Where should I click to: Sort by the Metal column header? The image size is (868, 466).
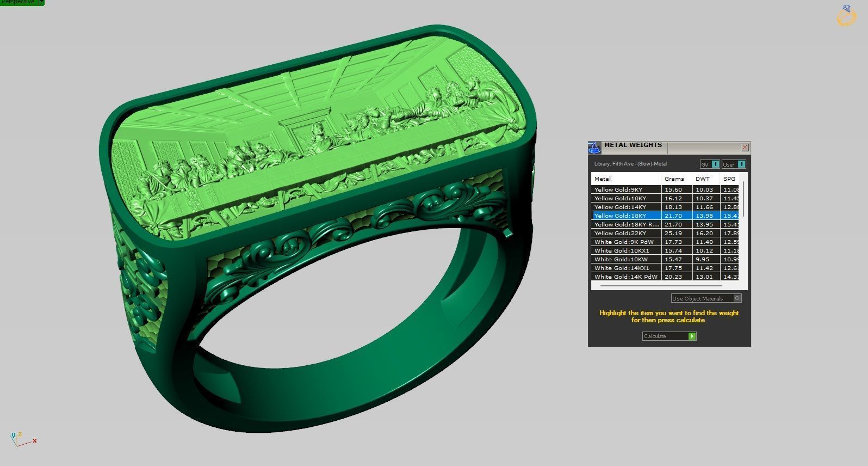(626, 179)
